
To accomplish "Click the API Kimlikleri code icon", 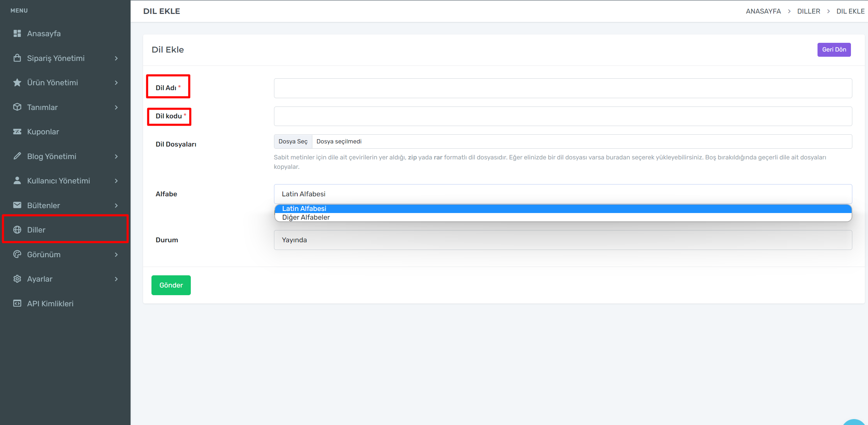I will (17, 304).
